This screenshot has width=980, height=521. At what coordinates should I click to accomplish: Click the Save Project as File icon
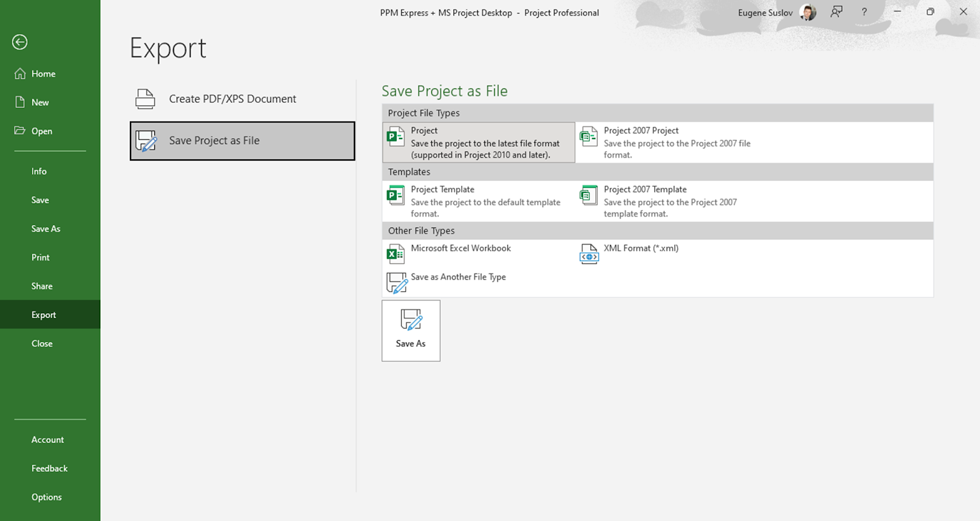click(146, 141)
